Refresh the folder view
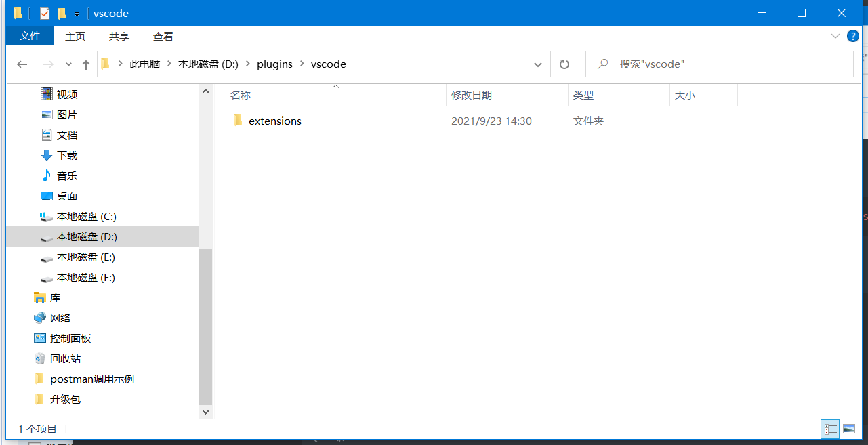Screen dimensions: 868x445 (x=564, y=64)
